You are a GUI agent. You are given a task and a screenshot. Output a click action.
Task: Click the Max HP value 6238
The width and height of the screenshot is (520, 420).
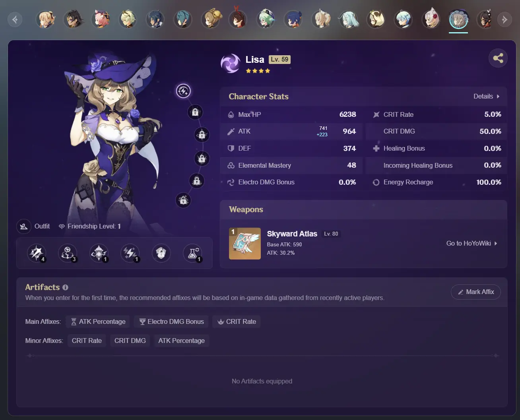pos(348,114)
